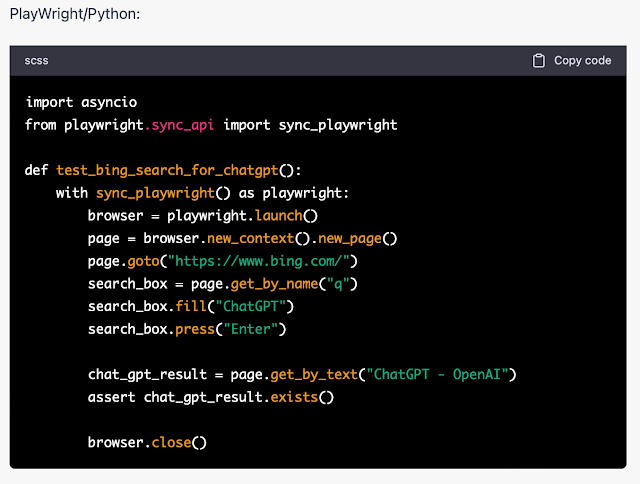Click the "ChatGPT" fill string

pyautogui.click(x=251, y=306)
